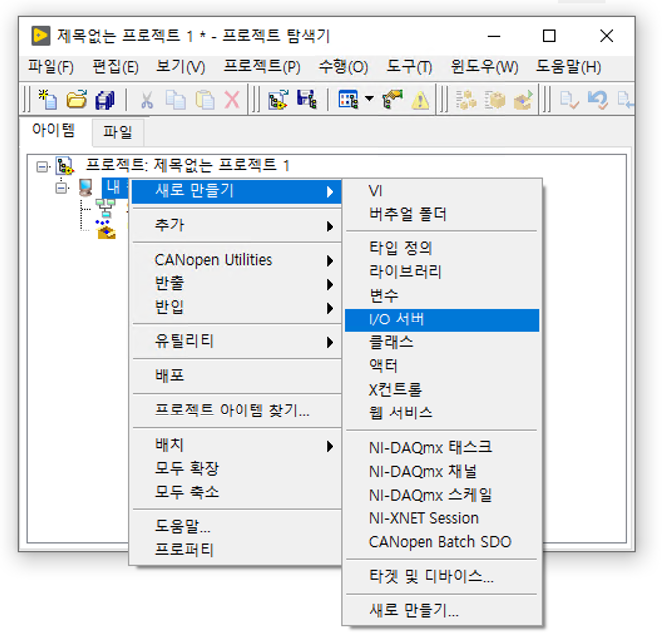Open the 보기(V) menu

tap(181, 67)
